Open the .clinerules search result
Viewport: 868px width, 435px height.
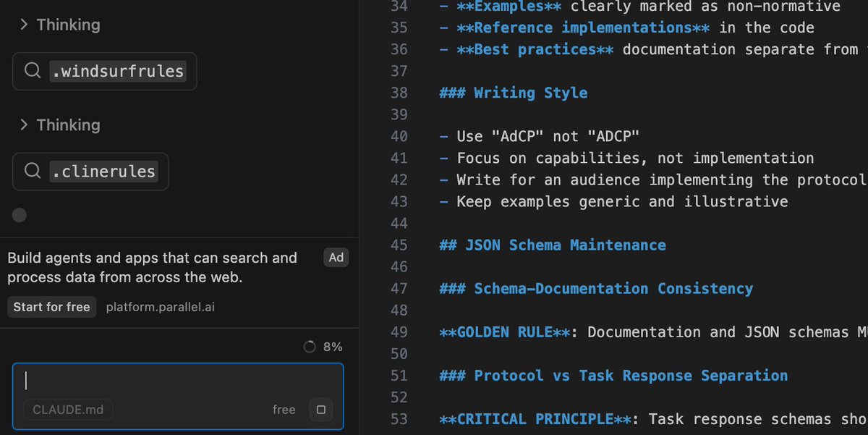[90, 172]
